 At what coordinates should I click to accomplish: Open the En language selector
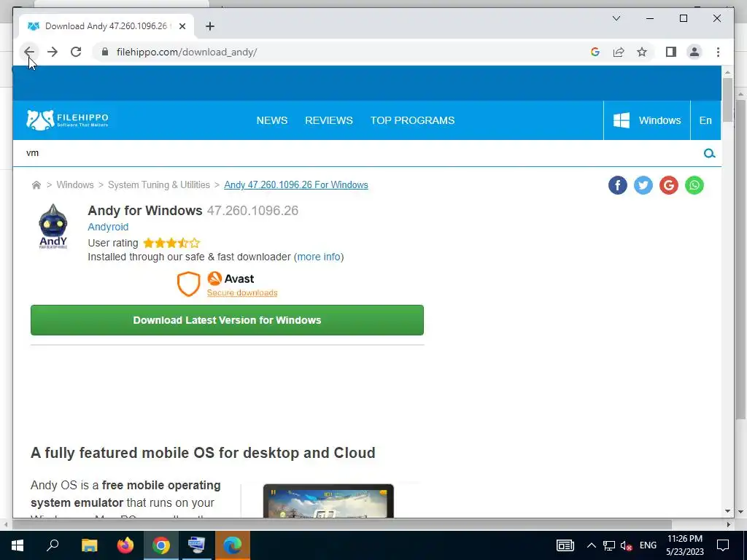[x=705, y=120]
